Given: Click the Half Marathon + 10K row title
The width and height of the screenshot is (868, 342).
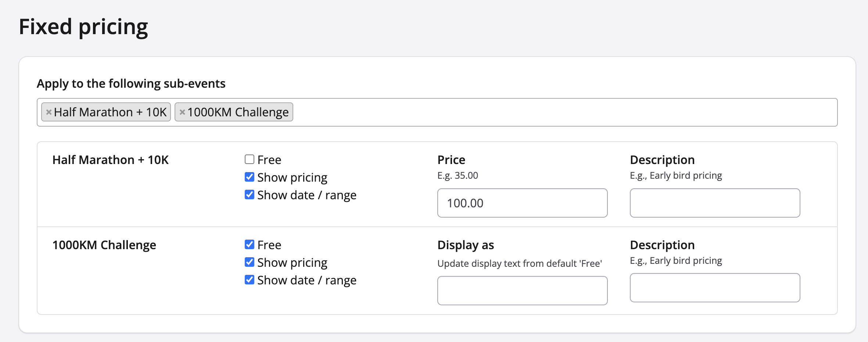Looking at the screenshot, I should [x=110, y=160].
